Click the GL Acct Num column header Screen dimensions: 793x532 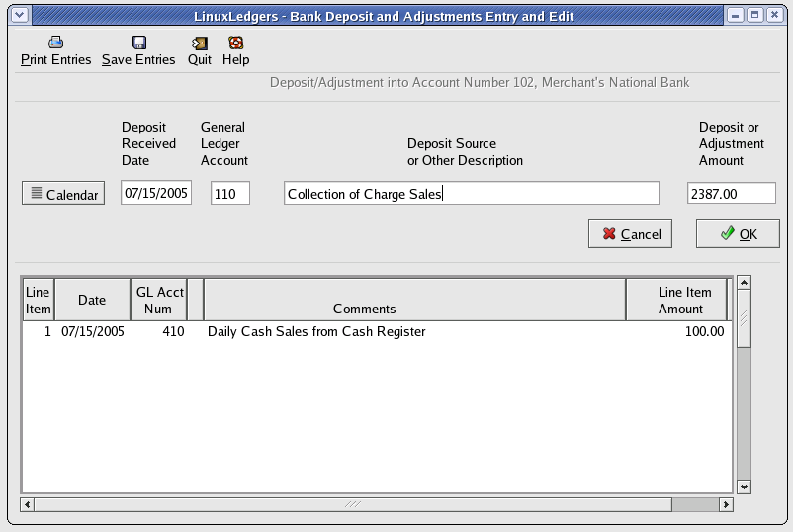tap(158, 300)
